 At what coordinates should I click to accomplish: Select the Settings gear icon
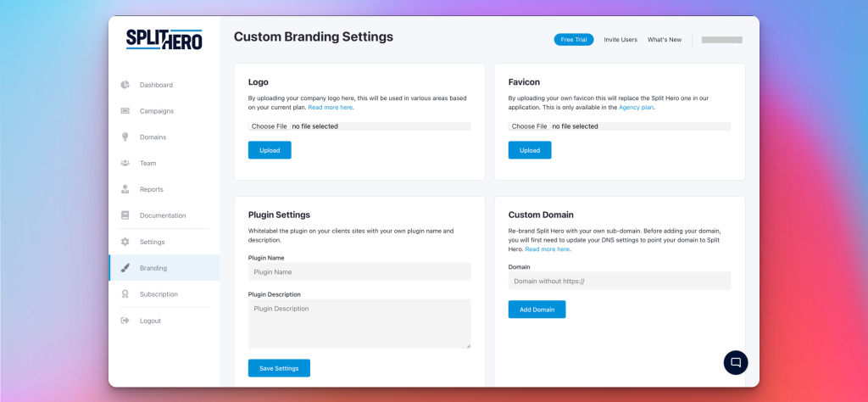pyautogui.click(x=125, y=242)
